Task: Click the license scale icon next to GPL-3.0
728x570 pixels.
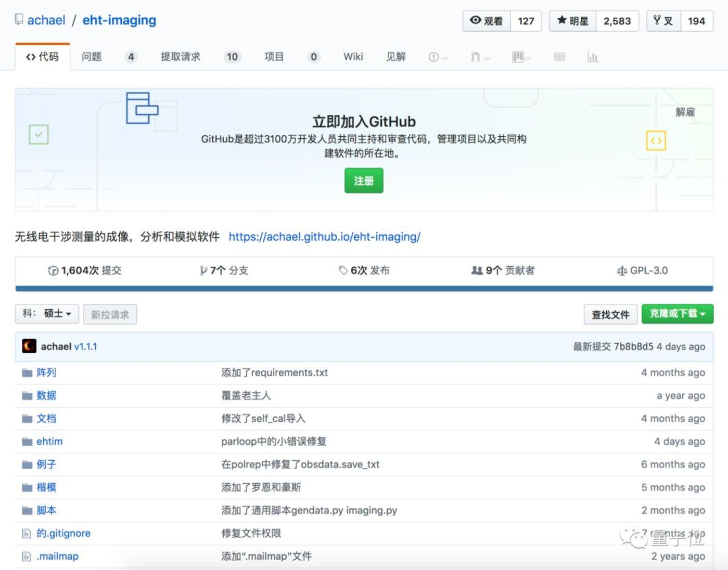Action: (621, 270)
